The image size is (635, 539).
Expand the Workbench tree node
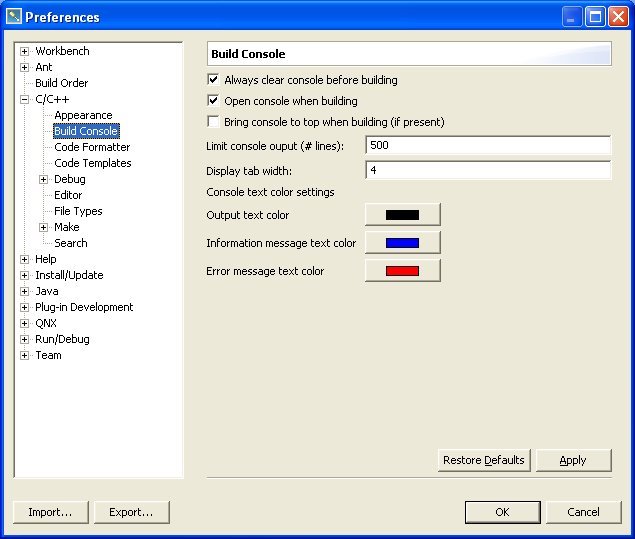click(x=25, y=51)
